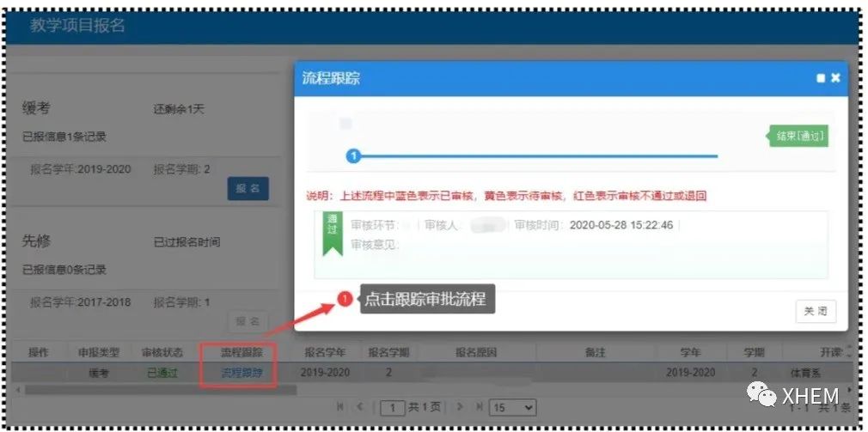Open the rows-per-page dropdown showing 15
Image resolution: width=868 pixels, height=432 pixels.
click(x=512, y=407)
